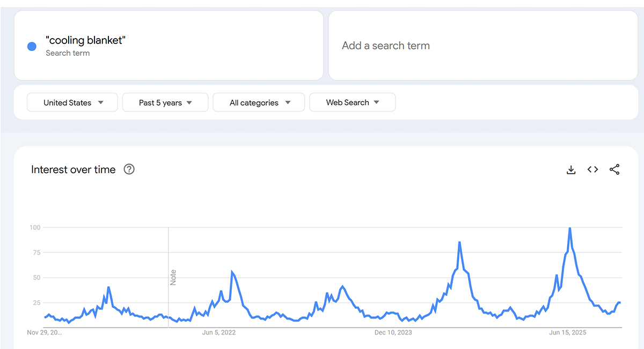The width and height of the screenshot is (644, 349).
Task: Expand the United States region dropdown
Action: tap(72, 102)
